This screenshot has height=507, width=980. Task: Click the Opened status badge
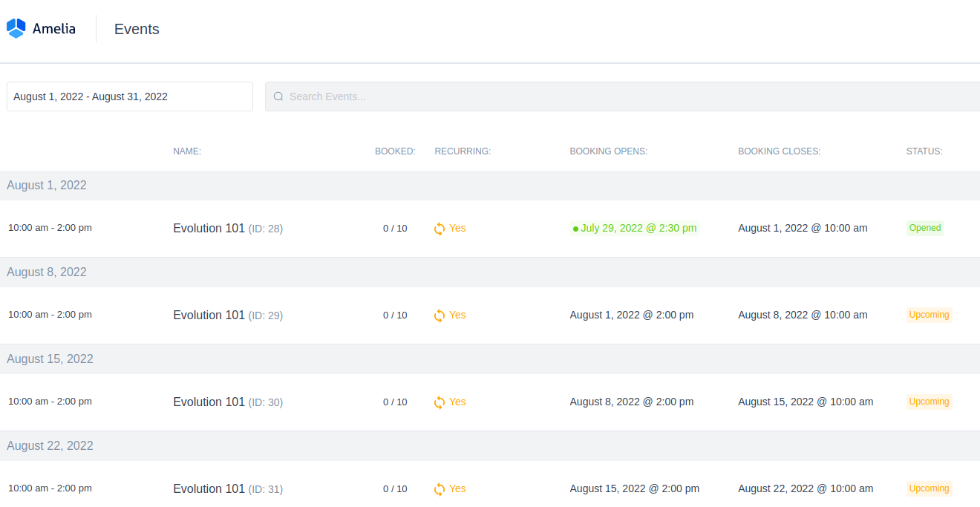tap(924, 228)
